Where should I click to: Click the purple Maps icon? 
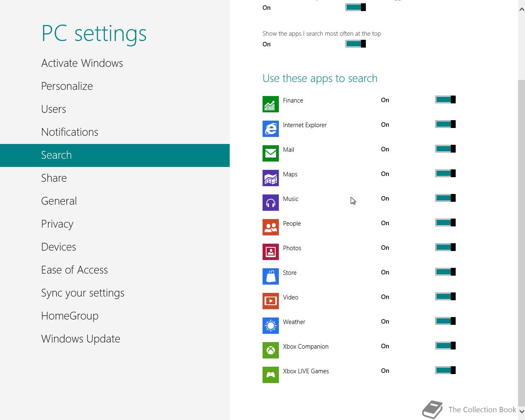tap(271, 178)
